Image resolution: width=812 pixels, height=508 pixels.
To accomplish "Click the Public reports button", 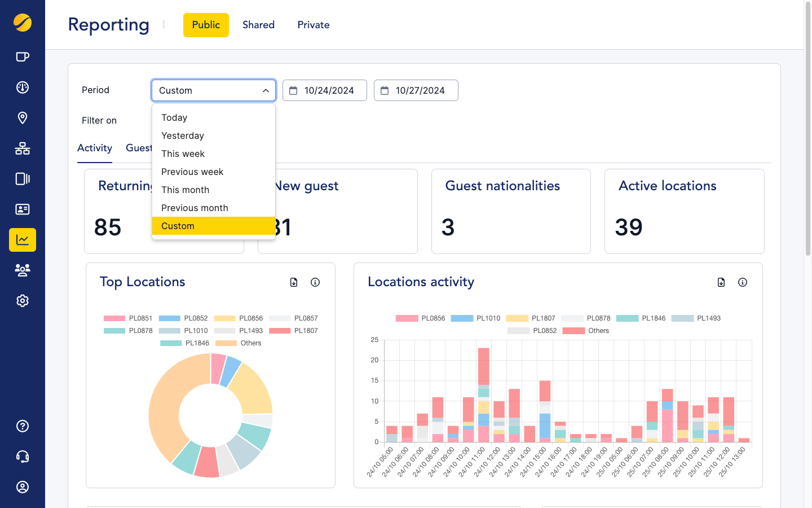I will (206, 25).
